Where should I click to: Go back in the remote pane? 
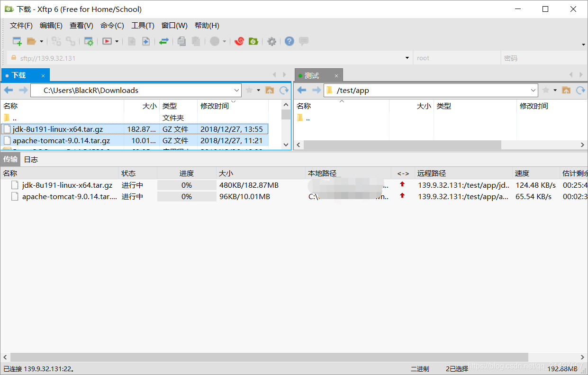click(x=302, y=90)
